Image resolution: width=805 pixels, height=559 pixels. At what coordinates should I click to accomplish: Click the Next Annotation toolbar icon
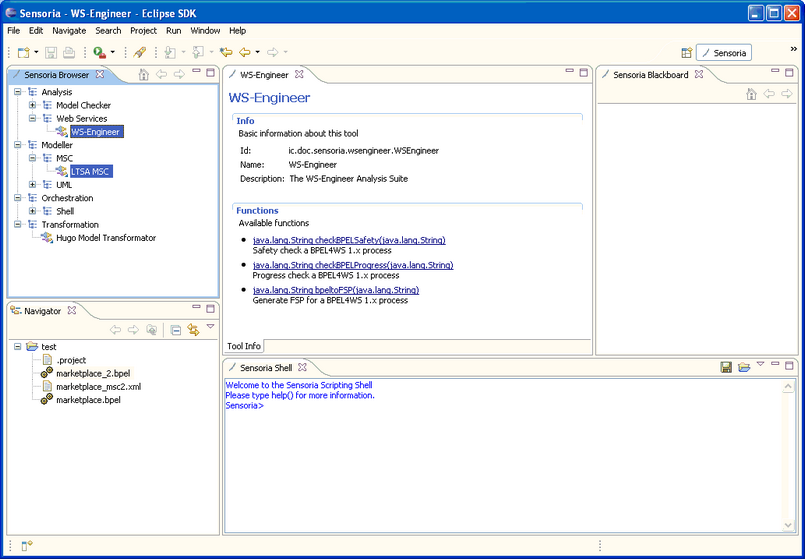(x=170, y=52)
